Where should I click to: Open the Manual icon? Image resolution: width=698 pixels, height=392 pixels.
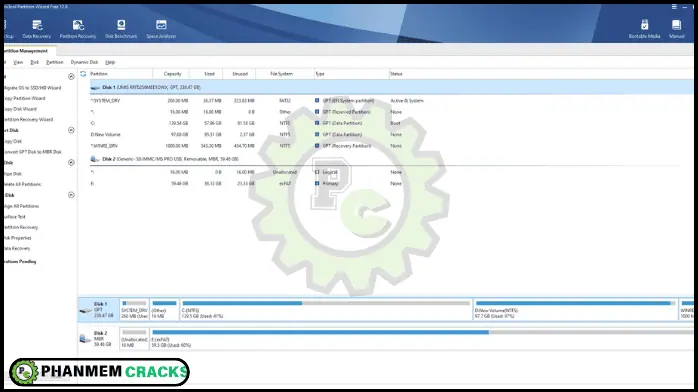click(x=677, y=29)
